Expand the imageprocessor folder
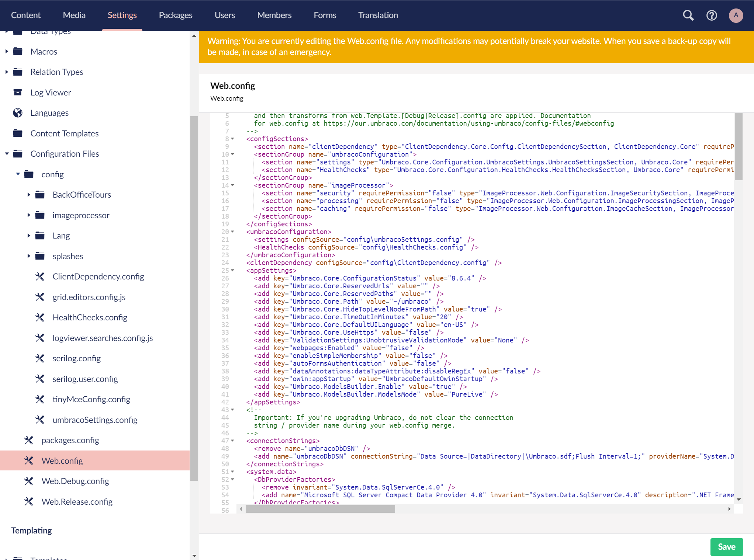Viewport: 754px width, 560px height. click(x=29, y=215)
